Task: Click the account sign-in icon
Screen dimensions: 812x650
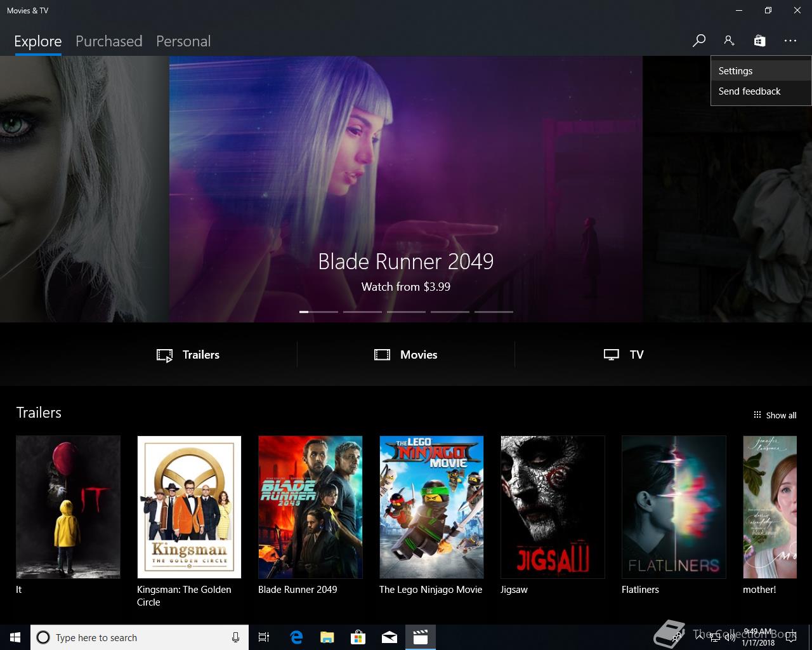Action: tap(729, 41)
